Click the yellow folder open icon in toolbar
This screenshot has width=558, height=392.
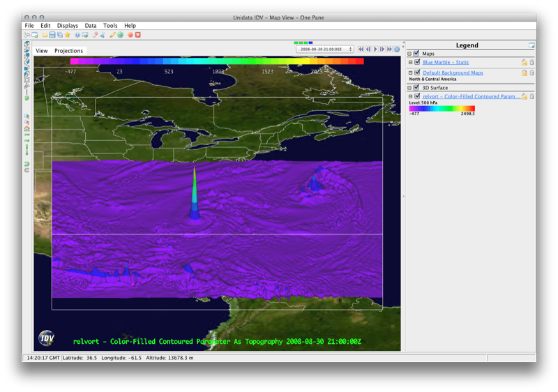(x=45, y=35)
